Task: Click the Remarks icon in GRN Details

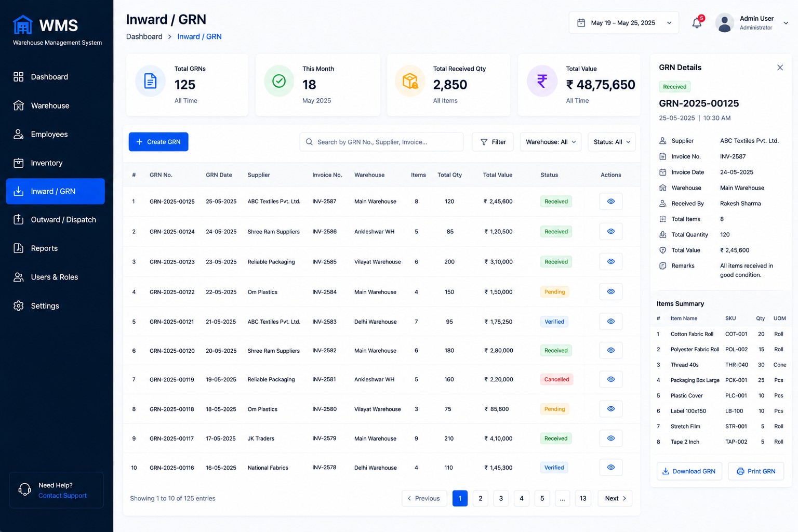Action: point(662,265)
